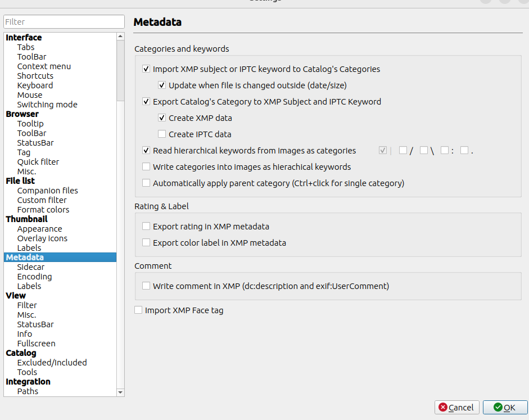This screenshot has height=420, width=529.
Task: Enable the colon separator checkbox
Action: pos(445,151)
